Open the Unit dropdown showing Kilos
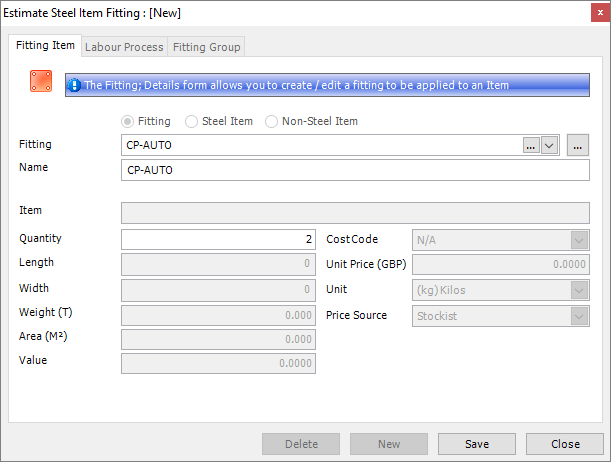The height and width of the screenshot is (462, 611). (578, 290)
